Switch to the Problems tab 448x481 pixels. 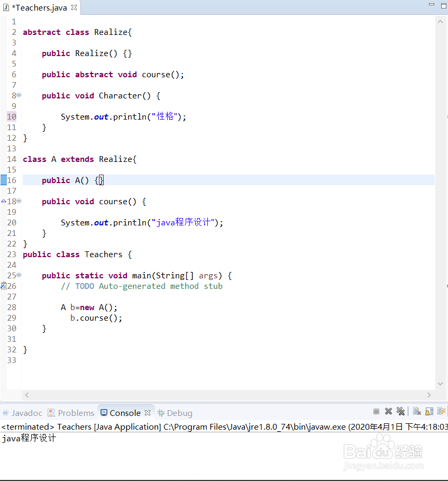71,413
